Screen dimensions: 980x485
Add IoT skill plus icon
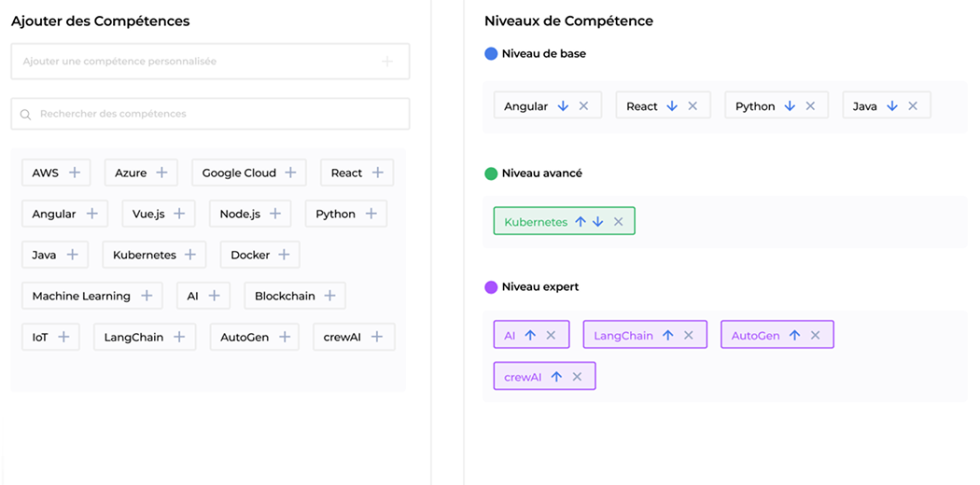pyautogui.click(x=63, y=337)
